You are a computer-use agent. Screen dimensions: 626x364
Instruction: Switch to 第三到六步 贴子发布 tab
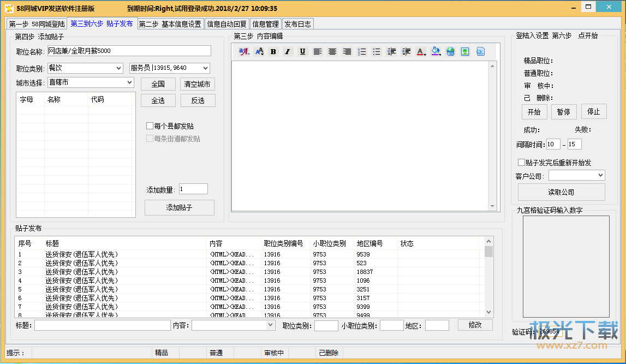pyautogui.click(x=102, y=23)
